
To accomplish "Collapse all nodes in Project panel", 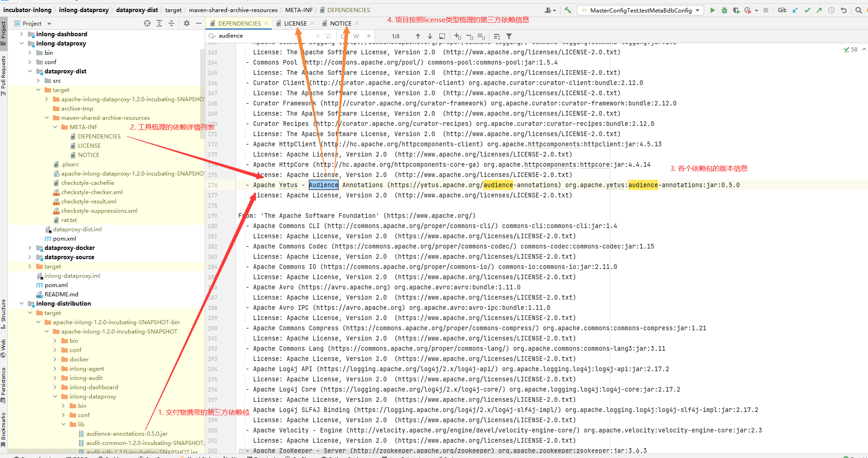I will (x=171, y=23).
